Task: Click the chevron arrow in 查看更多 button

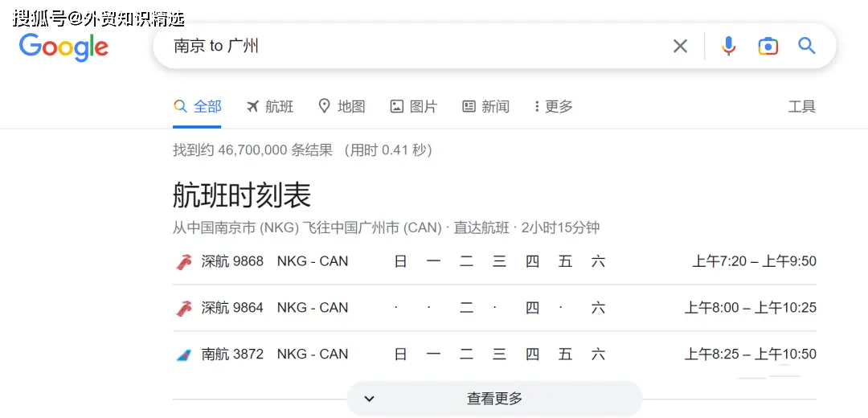Action: pos(369,399)
